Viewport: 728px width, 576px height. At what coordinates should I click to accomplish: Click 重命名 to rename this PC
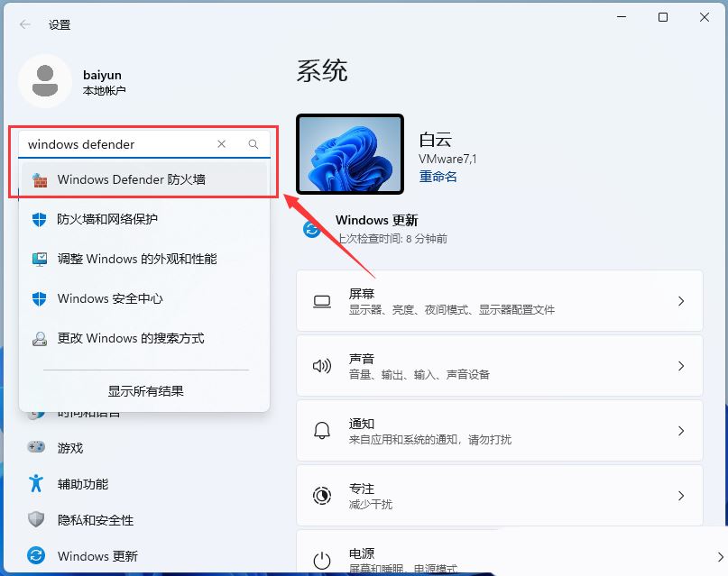point(438,177)
